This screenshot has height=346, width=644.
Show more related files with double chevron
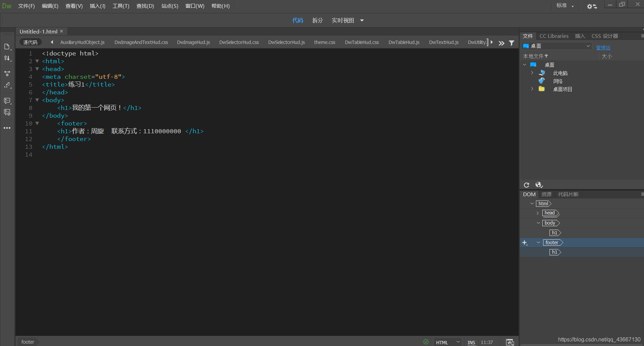coord(501,43)
